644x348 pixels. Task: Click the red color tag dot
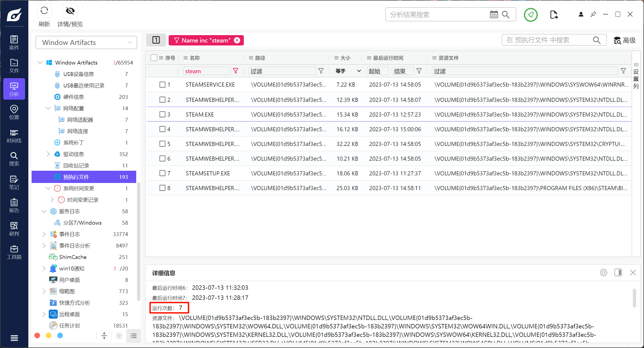37,335
